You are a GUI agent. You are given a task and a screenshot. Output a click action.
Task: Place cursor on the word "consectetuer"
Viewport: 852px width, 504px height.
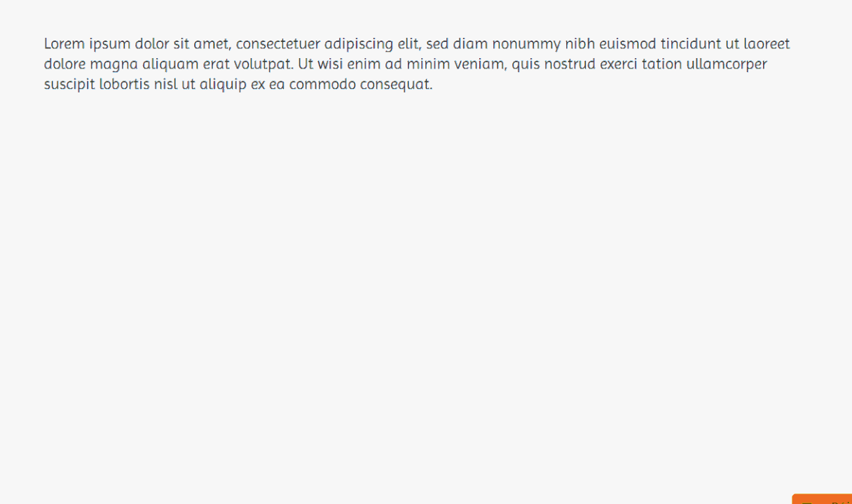tap(278, 44)
